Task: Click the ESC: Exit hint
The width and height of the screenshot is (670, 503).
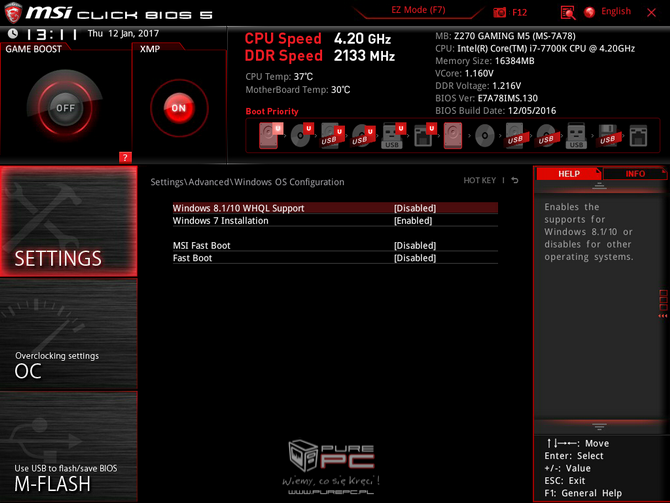Action: (564, 481)
